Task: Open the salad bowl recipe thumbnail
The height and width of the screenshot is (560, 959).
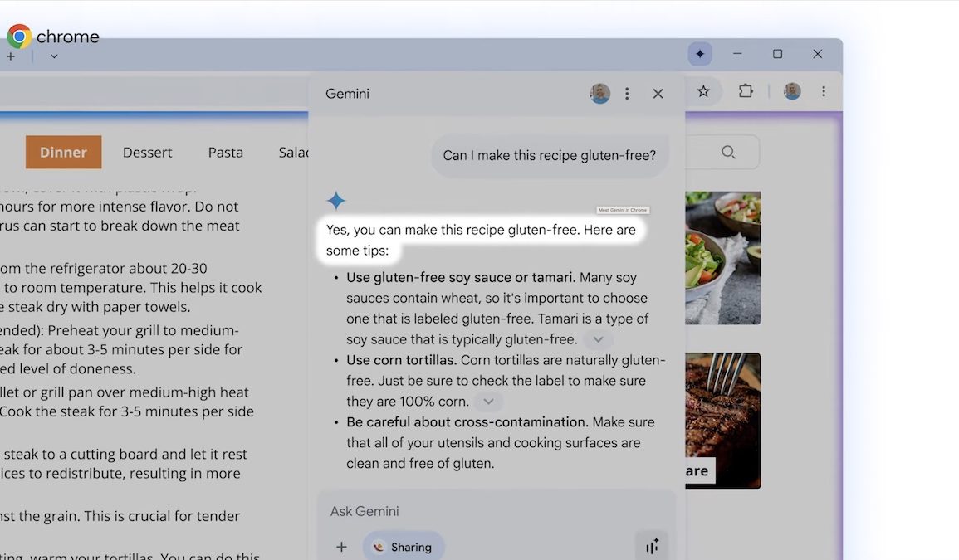Action: pos(722,257)
